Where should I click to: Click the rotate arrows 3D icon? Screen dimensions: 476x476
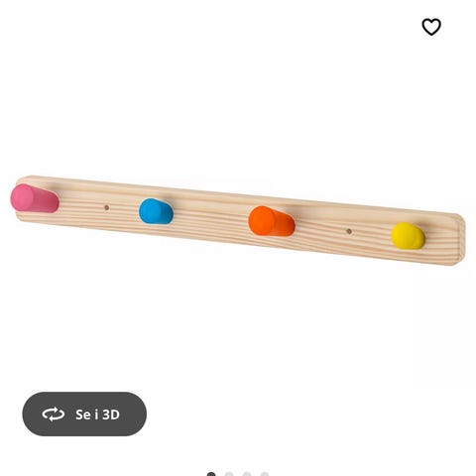54,415
